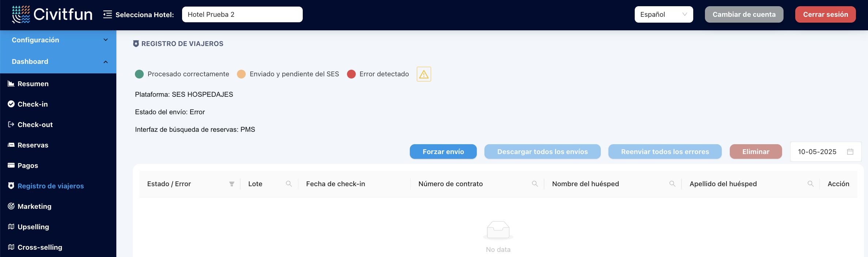Click the green Procesado correctamente dot
Screen dimensions: 868x257
tap(139, 74)
